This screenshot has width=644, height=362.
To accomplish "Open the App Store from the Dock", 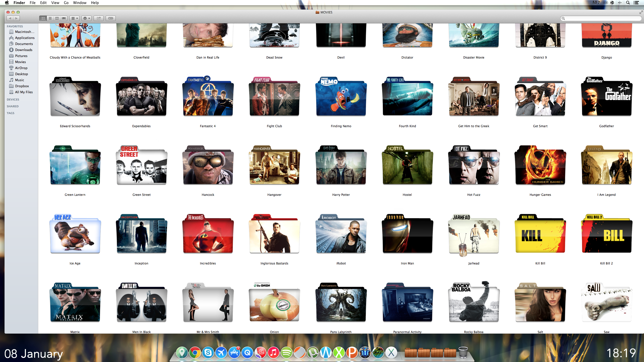I will pos(234,353).
